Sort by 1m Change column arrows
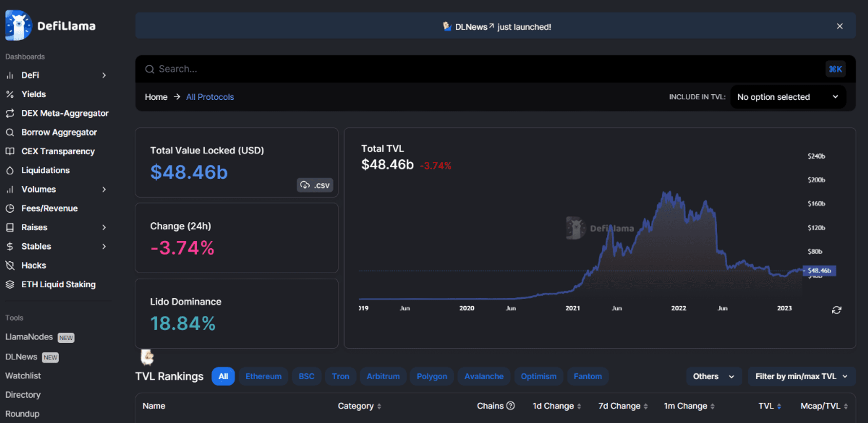Image resolution: width=868 pixels, height=423 pixels. tap(712, 406)
